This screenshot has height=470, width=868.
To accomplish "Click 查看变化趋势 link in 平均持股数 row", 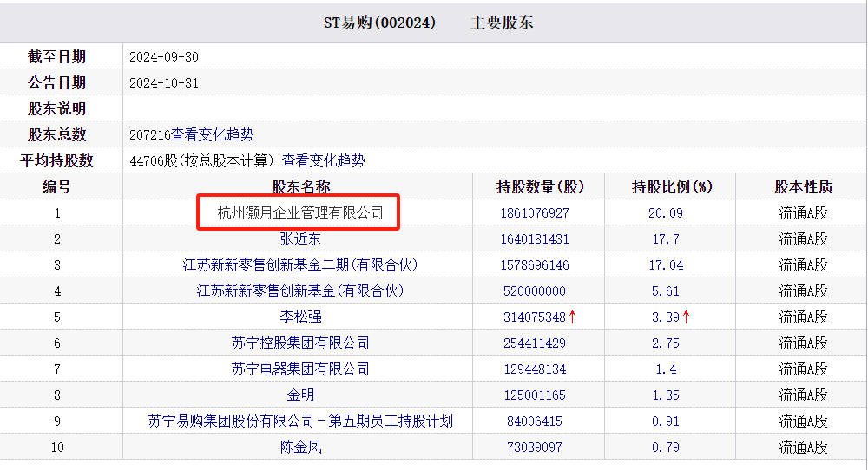I will pyautogui.click(x=323, y=160).
